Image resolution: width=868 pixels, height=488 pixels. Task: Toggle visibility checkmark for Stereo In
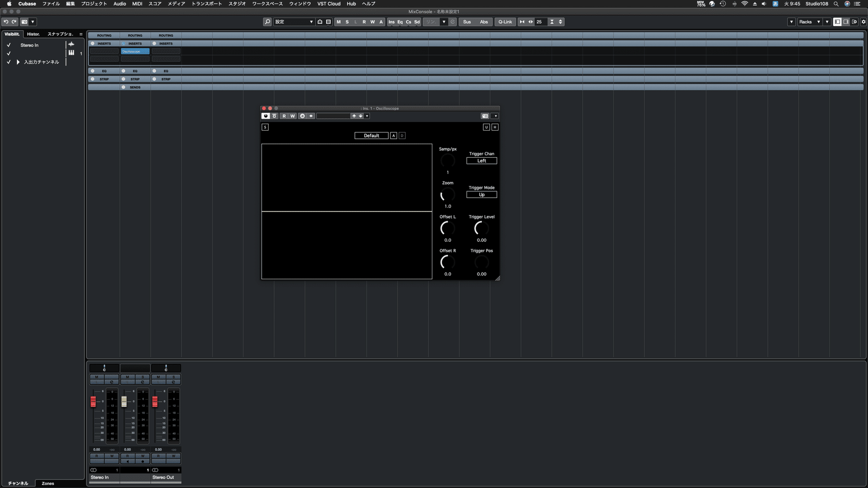click(9, 45)
